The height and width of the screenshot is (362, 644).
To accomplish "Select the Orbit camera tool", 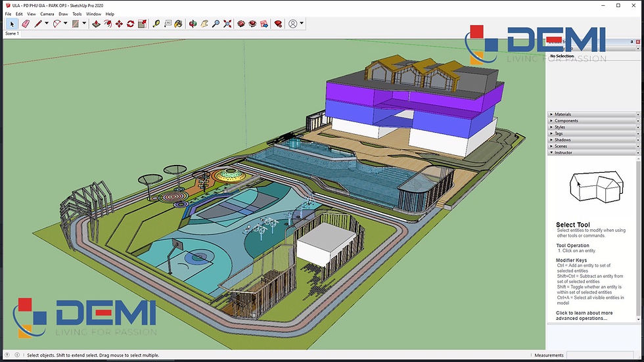I will click(x=193, y=24).
